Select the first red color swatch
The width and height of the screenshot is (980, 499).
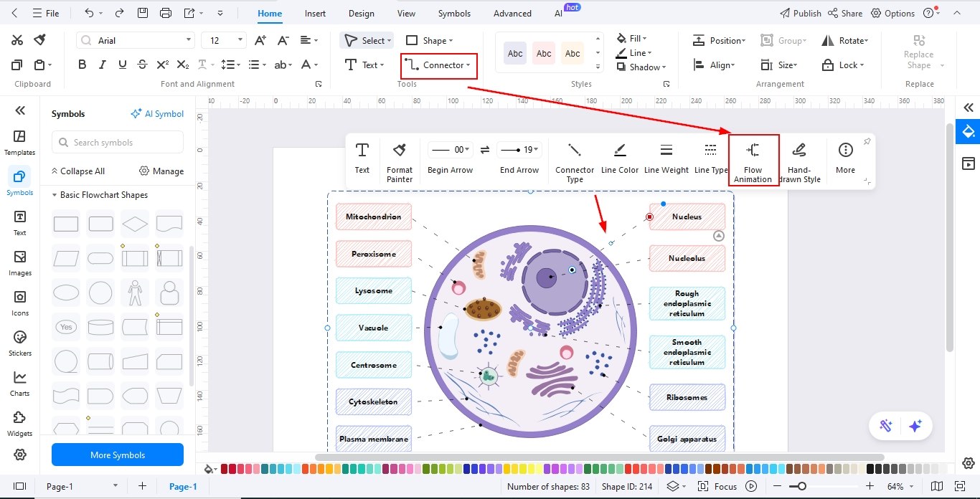[225, 469]
